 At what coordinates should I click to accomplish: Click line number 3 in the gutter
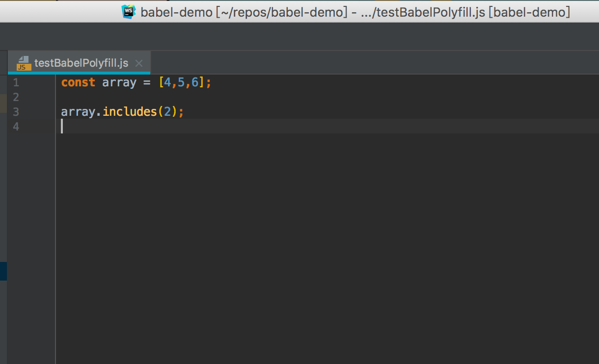coord(16,112)
